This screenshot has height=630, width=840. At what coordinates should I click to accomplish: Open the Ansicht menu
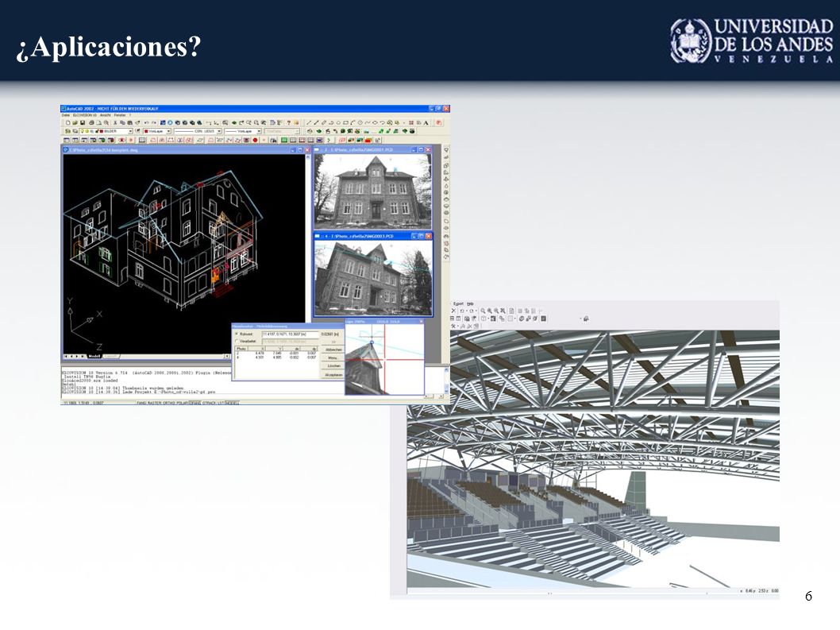point(106,115)
